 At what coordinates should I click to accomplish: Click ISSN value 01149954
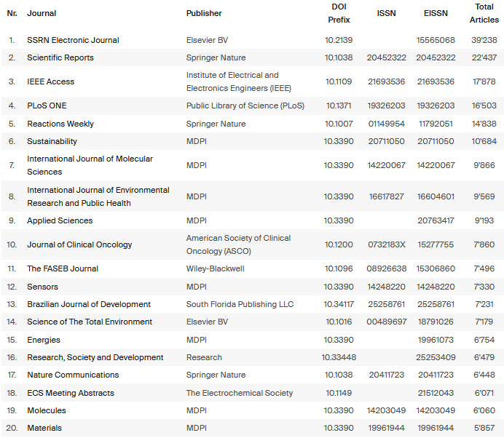click(x=386, y=124)
